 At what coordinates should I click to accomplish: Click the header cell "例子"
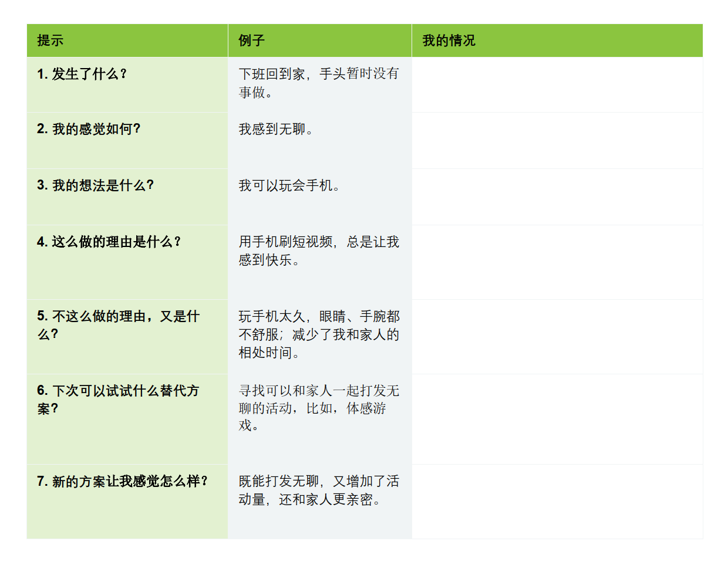320,40
